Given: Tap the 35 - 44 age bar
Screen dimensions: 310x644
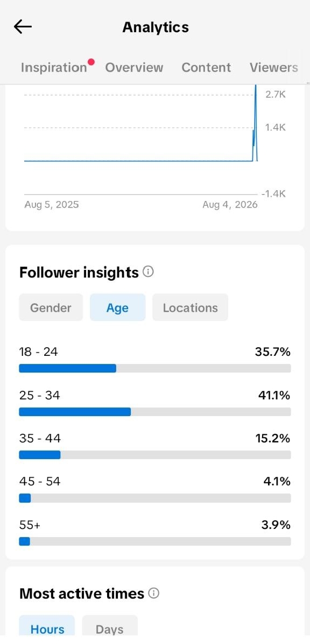Looking at the screenshot, I should tap(155, 455).
